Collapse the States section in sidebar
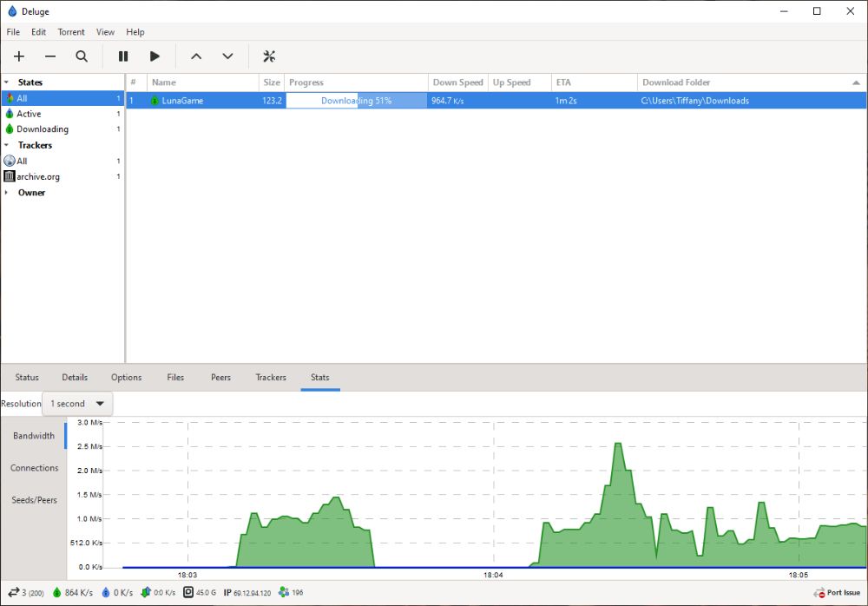This screenshot has height=606, width=868. (x=7, y=82)
